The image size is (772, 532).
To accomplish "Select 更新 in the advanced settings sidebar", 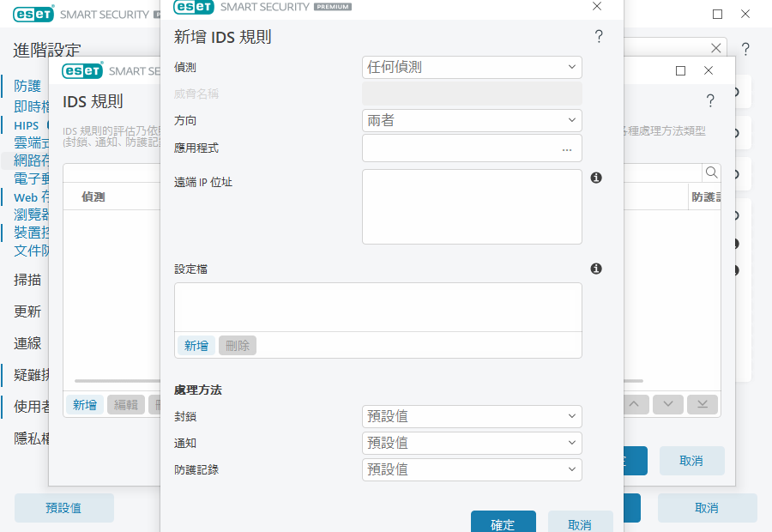I will [x=26, y=311].
